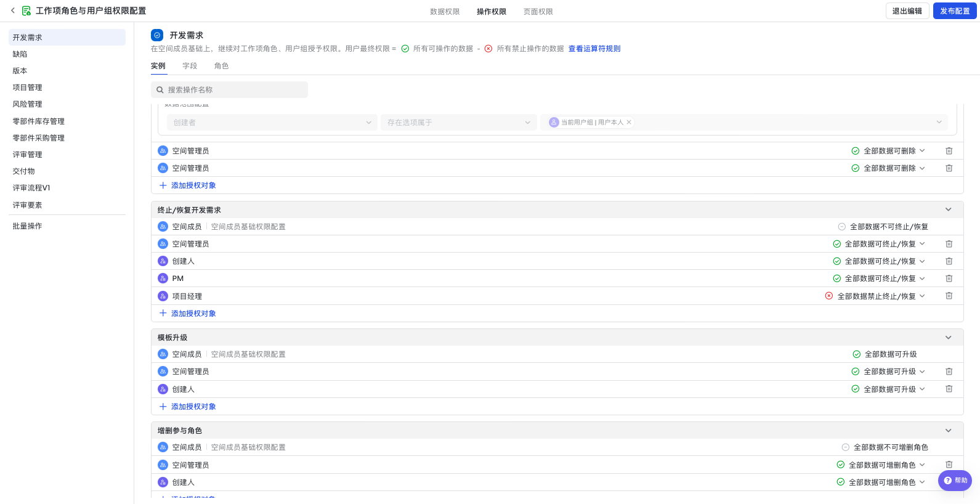The height and width of the screenshot is (504, 980).
Task: Open 零部件采购管理 in the sidebar
Action: 67,138
